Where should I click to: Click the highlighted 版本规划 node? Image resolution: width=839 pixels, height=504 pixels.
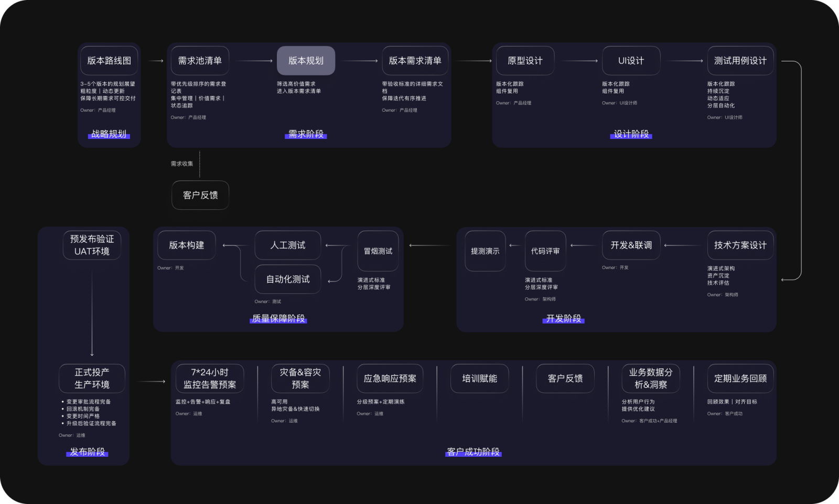pos(306,61)
